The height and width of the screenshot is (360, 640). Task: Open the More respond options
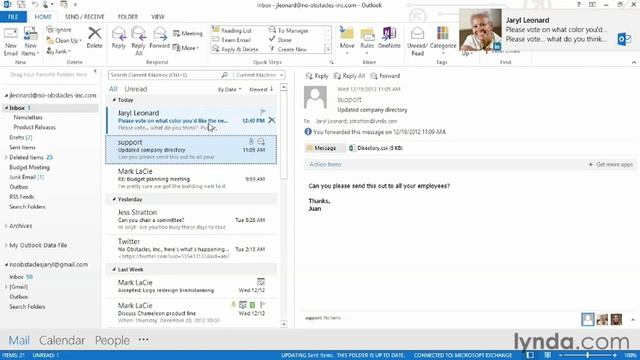click(x=186, y=48)
